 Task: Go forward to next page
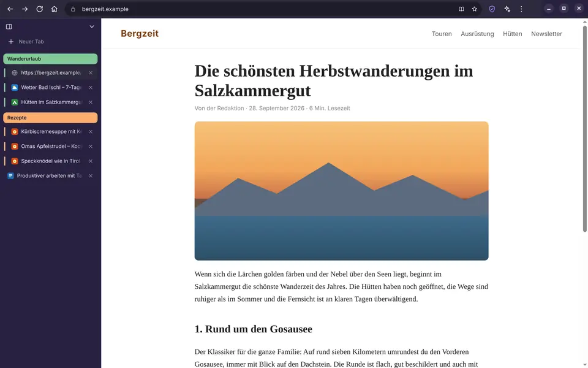click(24, 9)
